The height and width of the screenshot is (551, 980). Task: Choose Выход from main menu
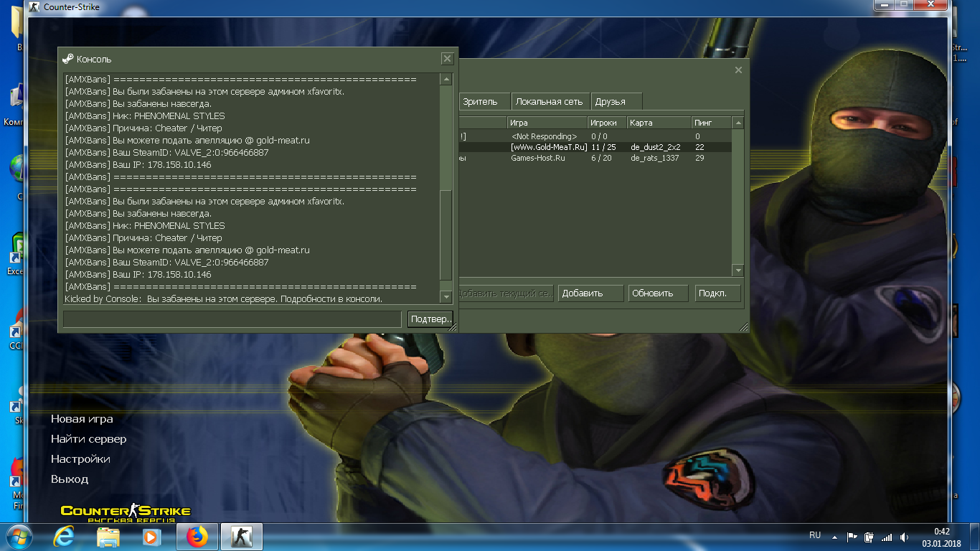coord(70,479)
